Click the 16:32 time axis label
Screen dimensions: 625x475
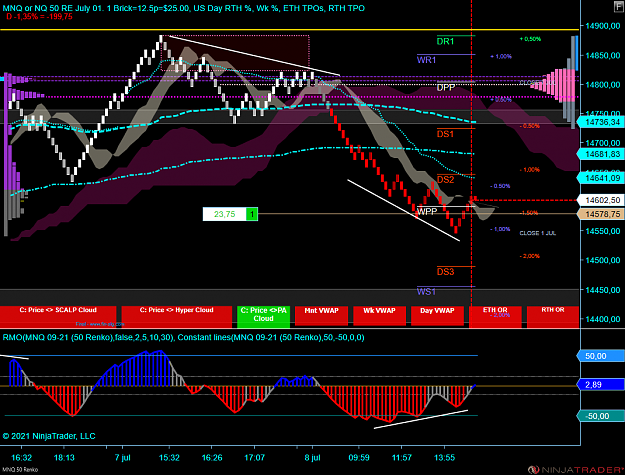[22, 457]
